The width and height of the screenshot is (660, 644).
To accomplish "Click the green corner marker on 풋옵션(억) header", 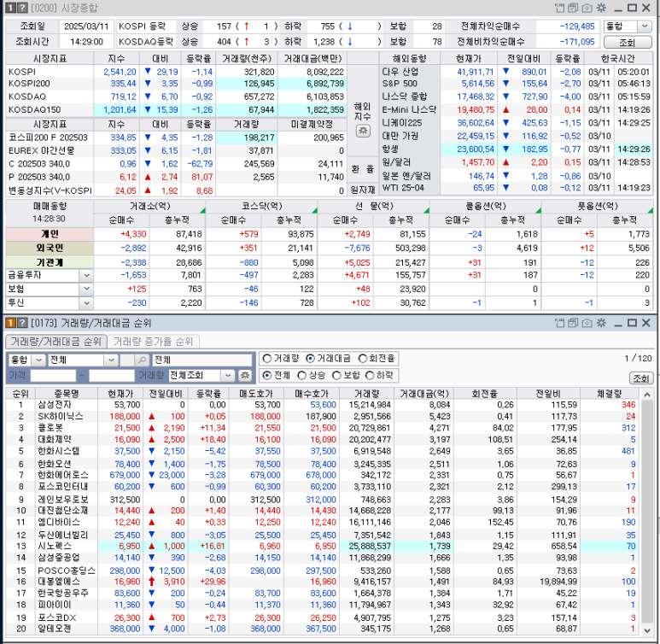I will pyautogui.click(x=651, y=210).
